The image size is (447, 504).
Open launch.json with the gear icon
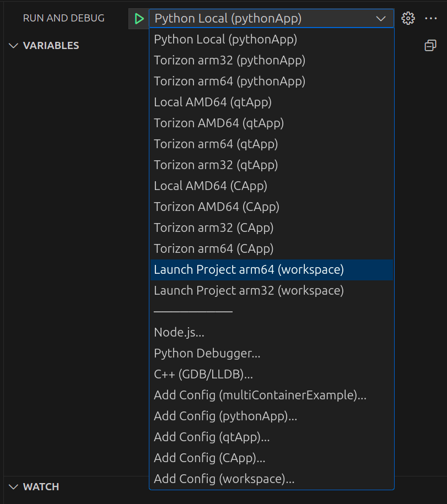point(408,18)
